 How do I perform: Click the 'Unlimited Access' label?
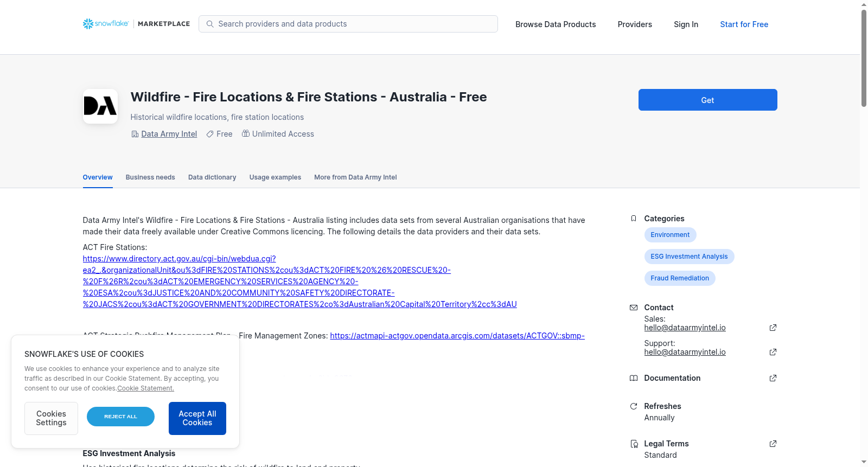point(283,134)
